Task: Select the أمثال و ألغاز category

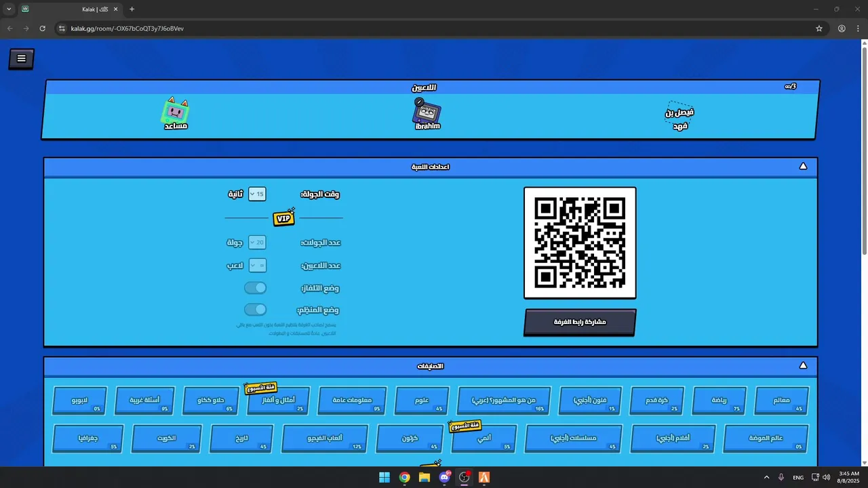Action: (279, 401)
